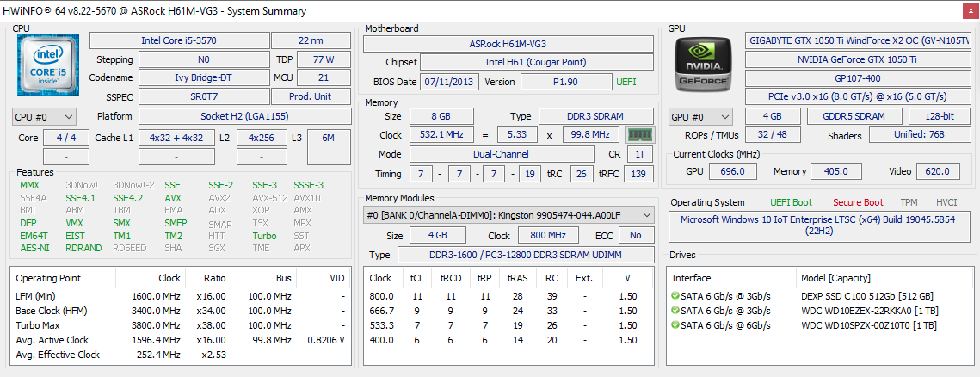Click the NVIDIA GeForce GTX 1050 Ti field
This screenshot has height=377, width=980.
coord(860,59)
